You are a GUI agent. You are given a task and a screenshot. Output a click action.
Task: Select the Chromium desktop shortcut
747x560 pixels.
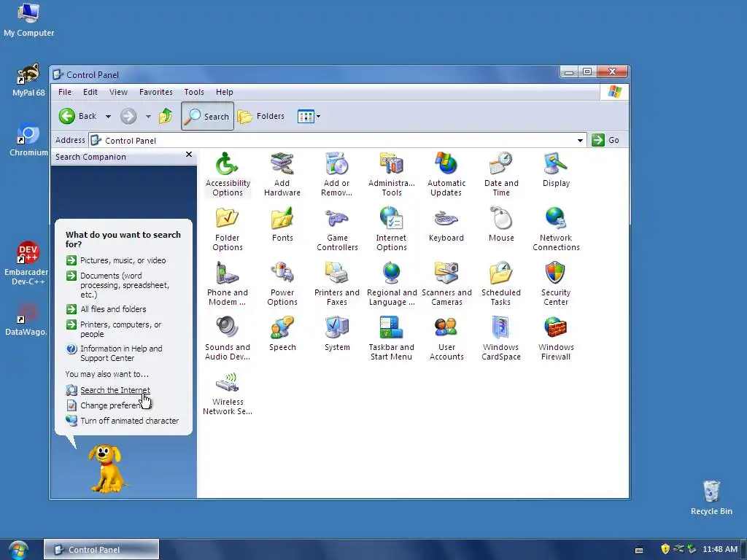point(28,140)
